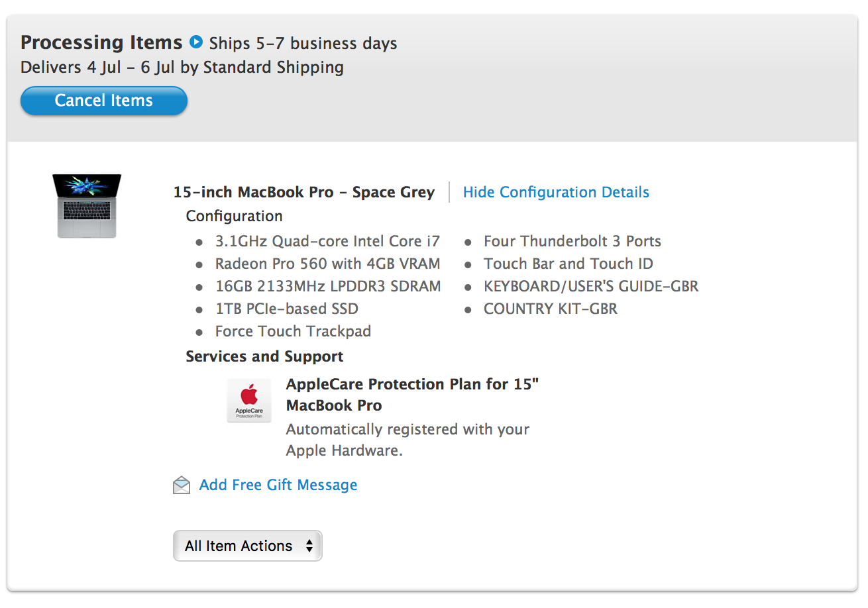
Task: Click the 'Processing Items' heading
Action: pyautogui.click(x=101, y=43)
